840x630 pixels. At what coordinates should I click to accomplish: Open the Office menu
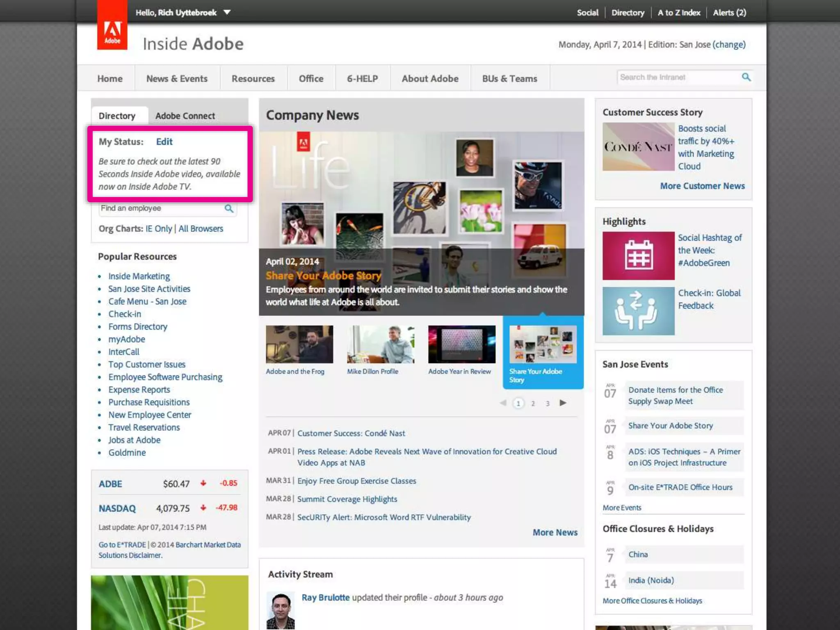click(311, 78)
